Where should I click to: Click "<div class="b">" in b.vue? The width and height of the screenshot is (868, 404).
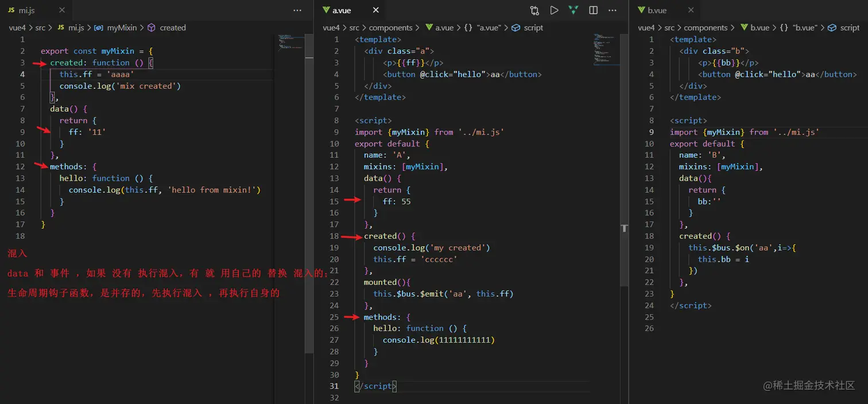tap(714, 51)
